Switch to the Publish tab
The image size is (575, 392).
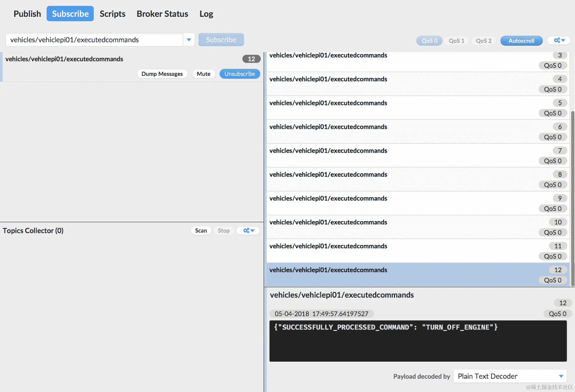coord(27,14)
